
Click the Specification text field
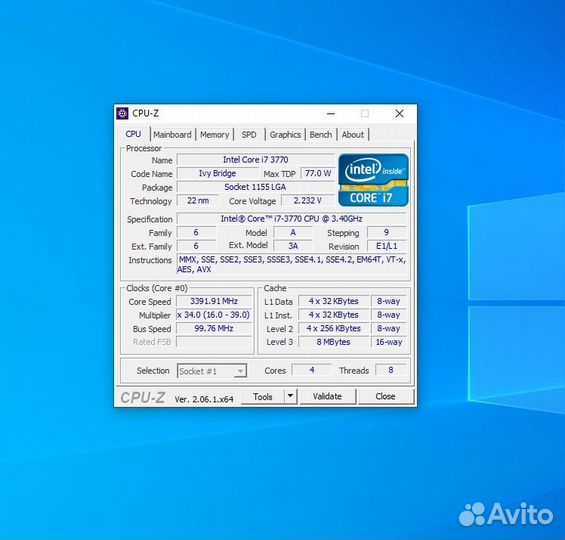[292, 219]
